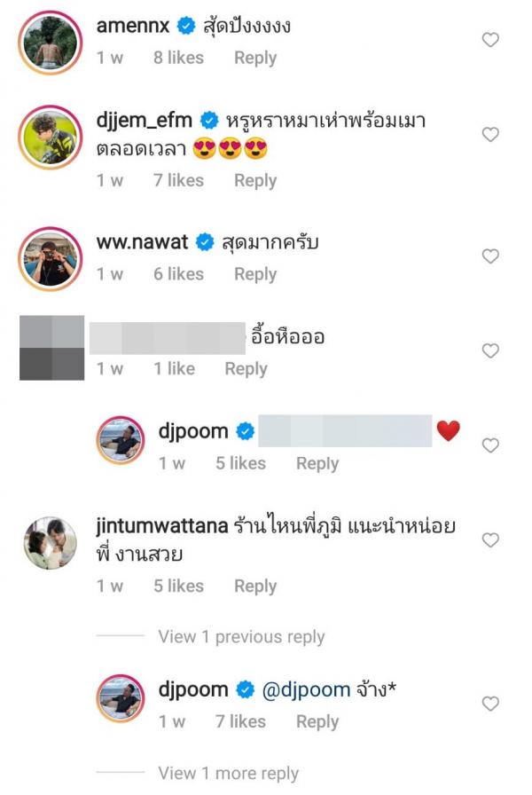Open amennx profile picture
532x795 pixels.
(x=51, y=43)
